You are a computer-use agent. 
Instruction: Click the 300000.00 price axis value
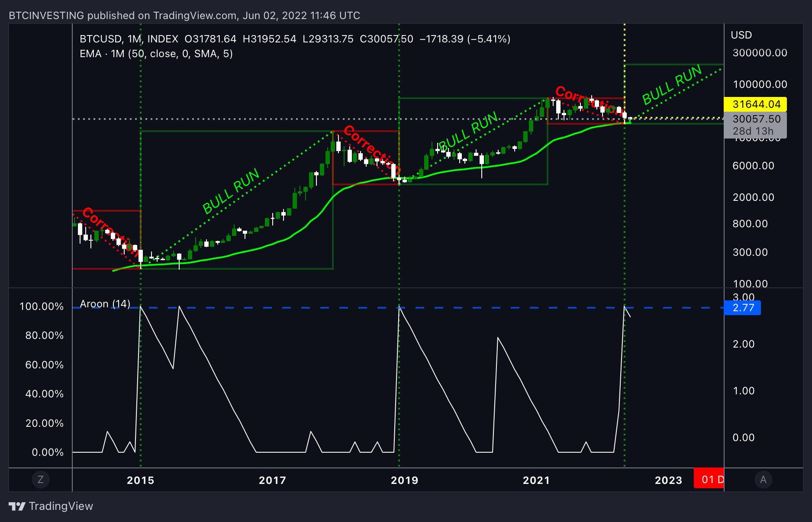coord(760,53)
